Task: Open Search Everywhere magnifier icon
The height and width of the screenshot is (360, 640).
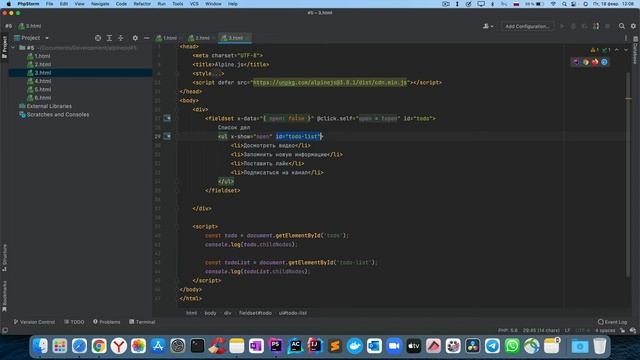Action: [622, 26]
